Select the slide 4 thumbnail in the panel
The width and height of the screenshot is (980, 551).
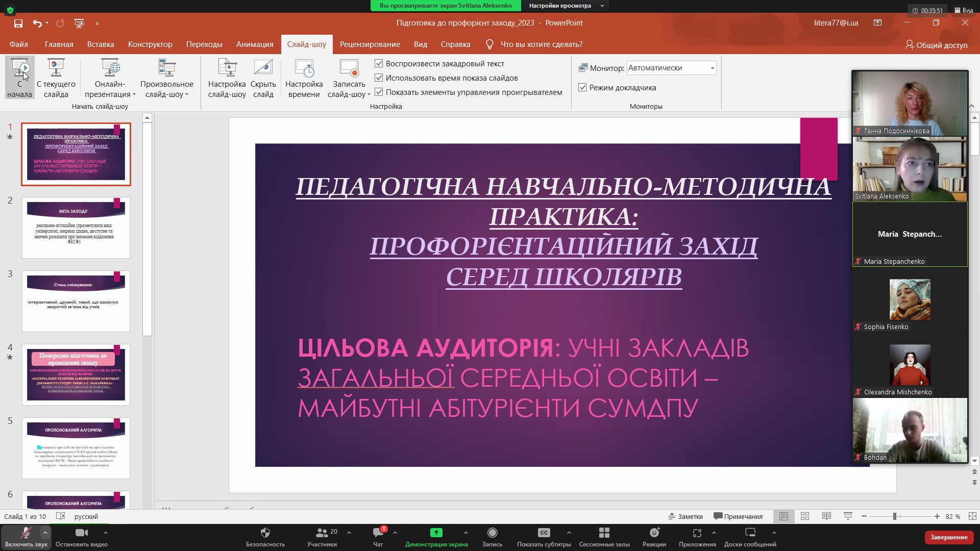[76, 374]
